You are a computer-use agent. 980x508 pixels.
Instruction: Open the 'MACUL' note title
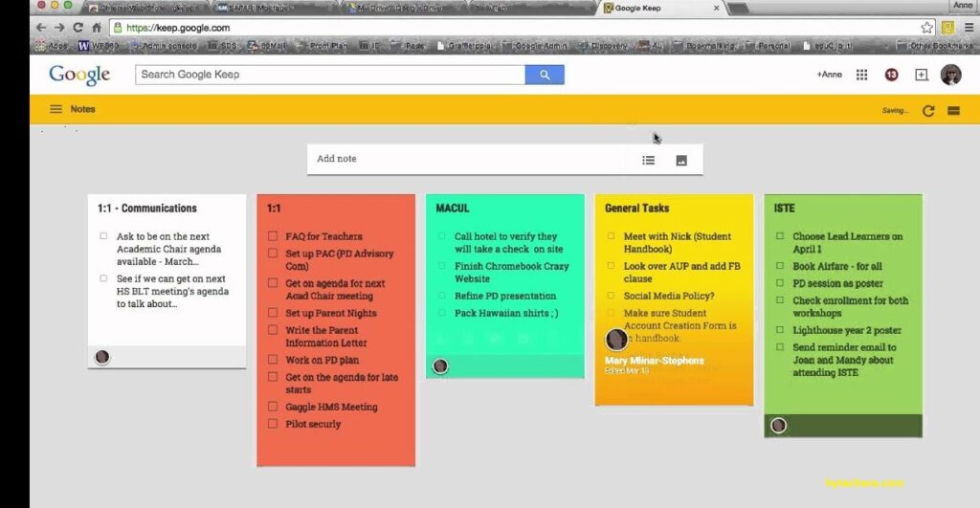[x=453, y=208]
